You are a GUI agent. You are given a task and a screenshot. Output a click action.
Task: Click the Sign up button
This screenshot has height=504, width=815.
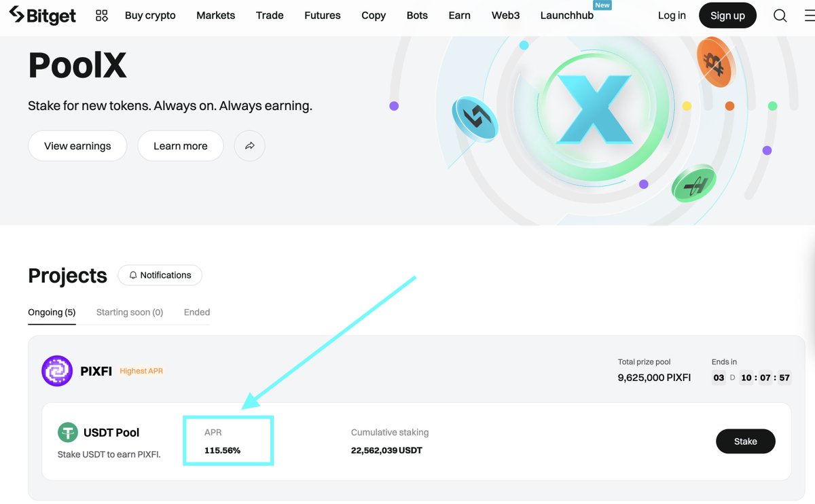727,15
